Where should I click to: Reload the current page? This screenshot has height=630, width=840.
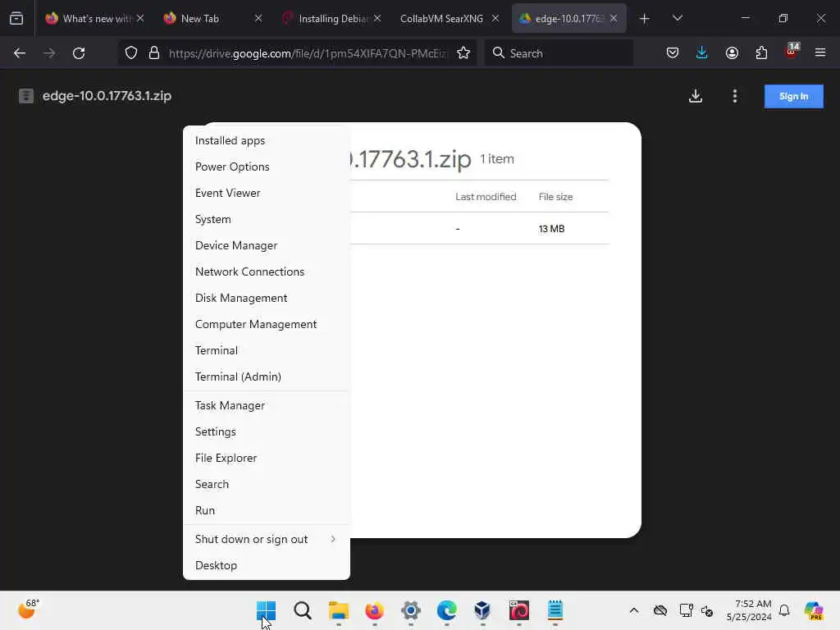79,53
